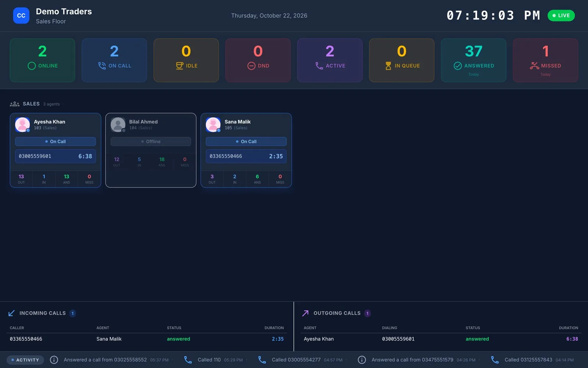Click Bilal Ahmed's grey avatar

(118, 125)
